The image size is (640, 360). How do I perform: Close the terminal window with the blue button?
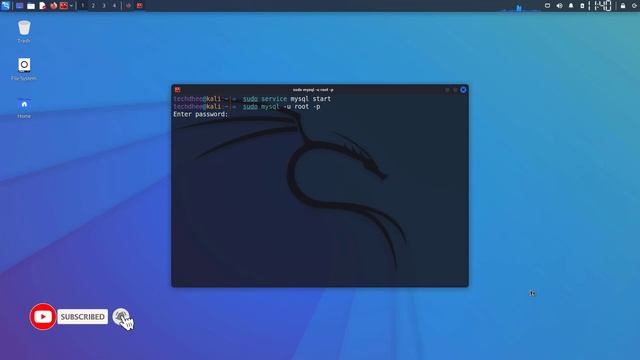463,90
